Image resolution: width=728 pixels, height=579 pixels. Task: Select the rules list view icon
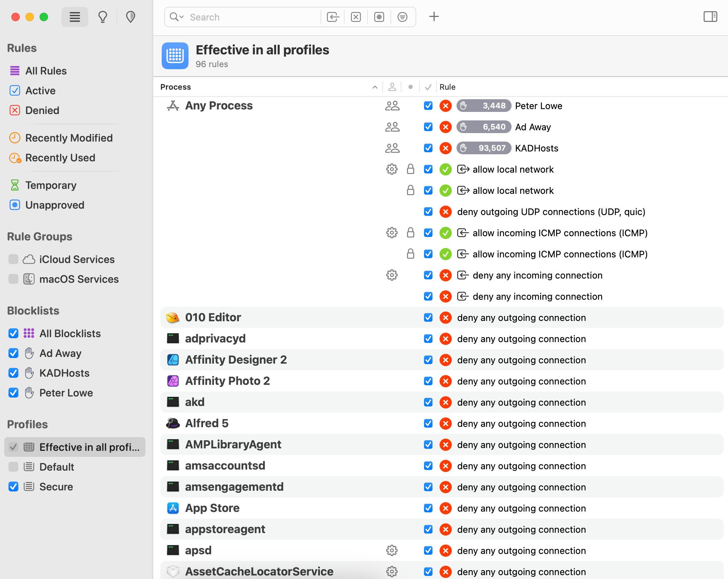click(x=74, y=17)
